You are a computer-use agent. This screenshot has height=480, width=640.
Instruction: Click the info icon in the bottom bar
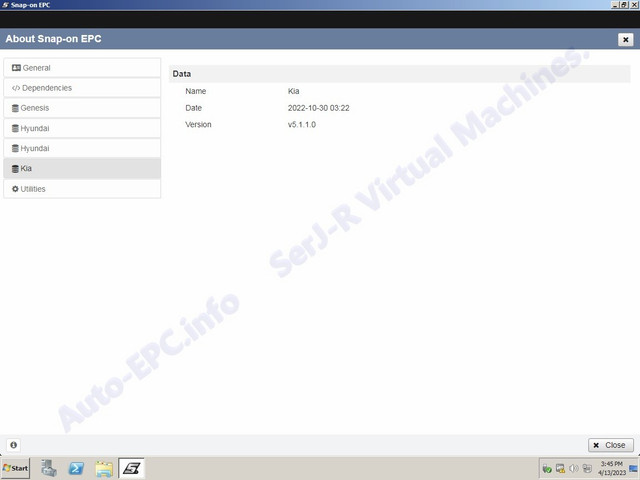click(13, 445)
